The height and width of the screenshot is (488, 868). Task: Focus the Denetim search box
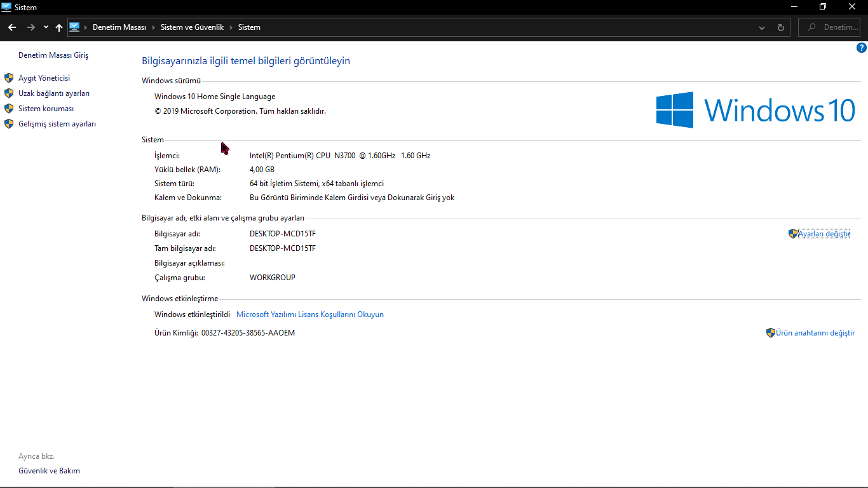coord(829,27)
